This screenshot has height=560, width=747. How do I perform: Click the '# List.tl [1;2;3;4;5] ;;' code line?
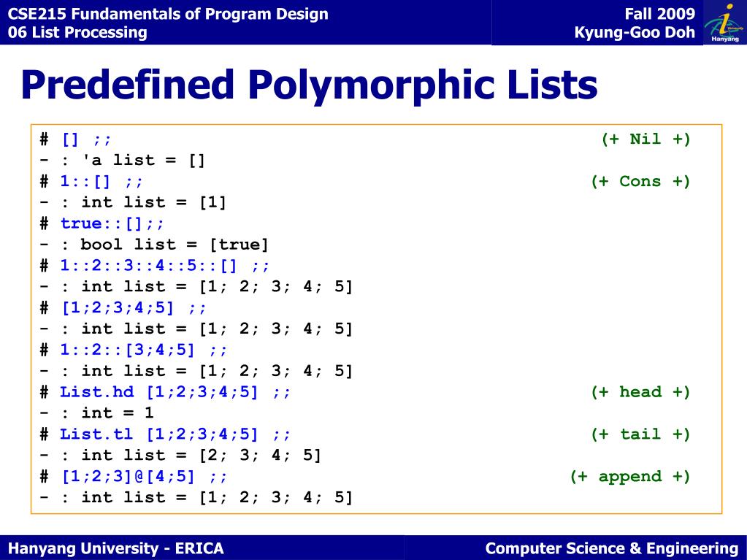pyautogui.click(x=165, y=434)
